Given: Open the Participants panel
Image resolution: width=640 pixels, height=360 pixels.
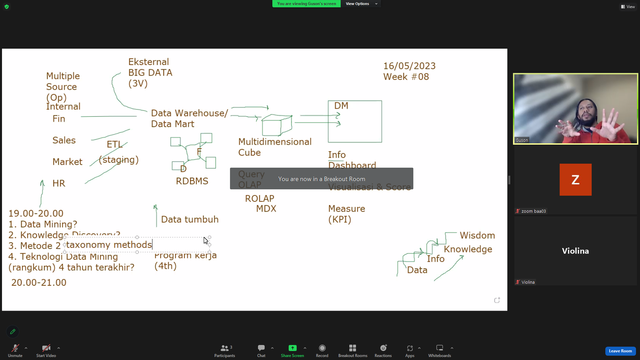Looking at the screenshot, I should [x=224, y=350].
